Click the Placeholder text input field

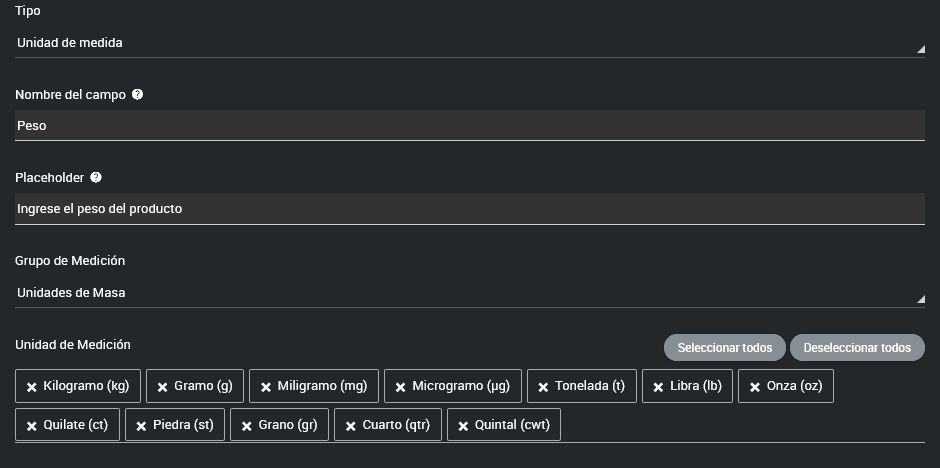point(468,209)
